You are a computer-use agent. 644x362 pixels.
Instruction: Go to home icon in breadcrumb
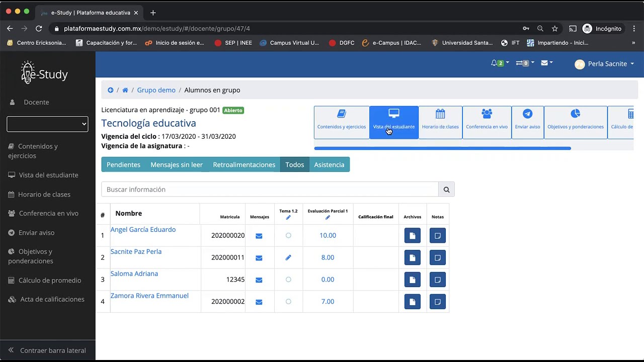[125, 90]
